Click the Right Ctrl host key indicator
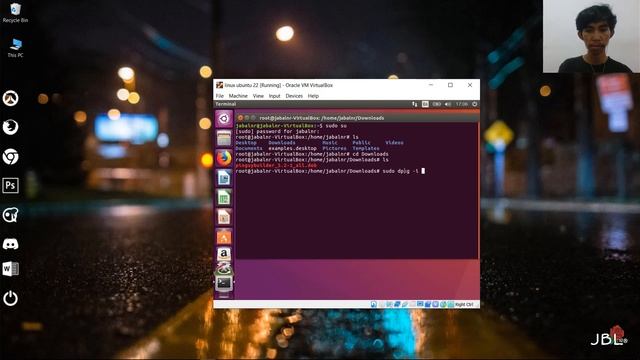 [x=464, y=304]
